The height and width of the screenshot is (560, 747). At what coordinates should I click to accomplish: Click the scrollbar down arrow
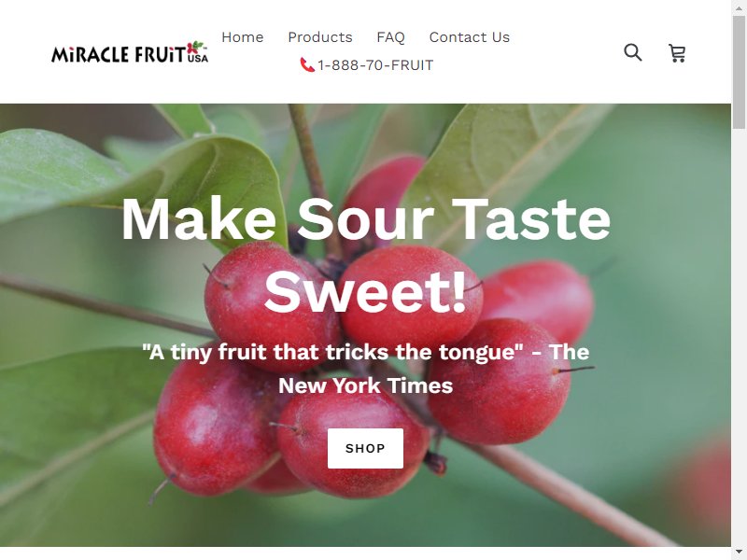[740, 553]
